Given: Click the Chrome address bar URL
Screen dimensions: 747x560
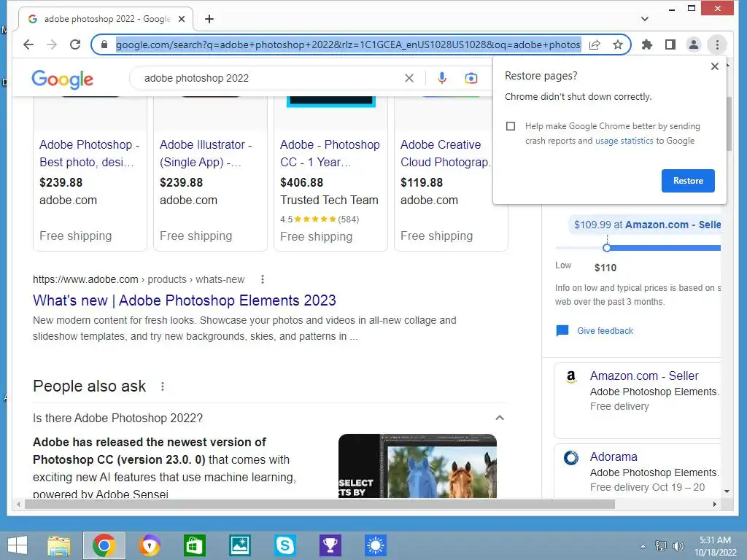Looking at the screenshot, I should (348, 44).
